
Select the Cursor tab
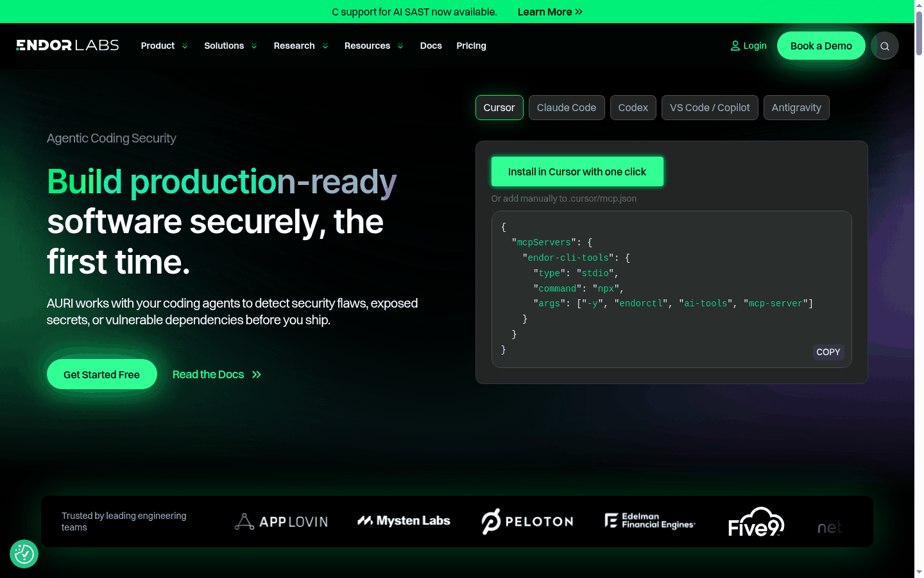[499, 107]
